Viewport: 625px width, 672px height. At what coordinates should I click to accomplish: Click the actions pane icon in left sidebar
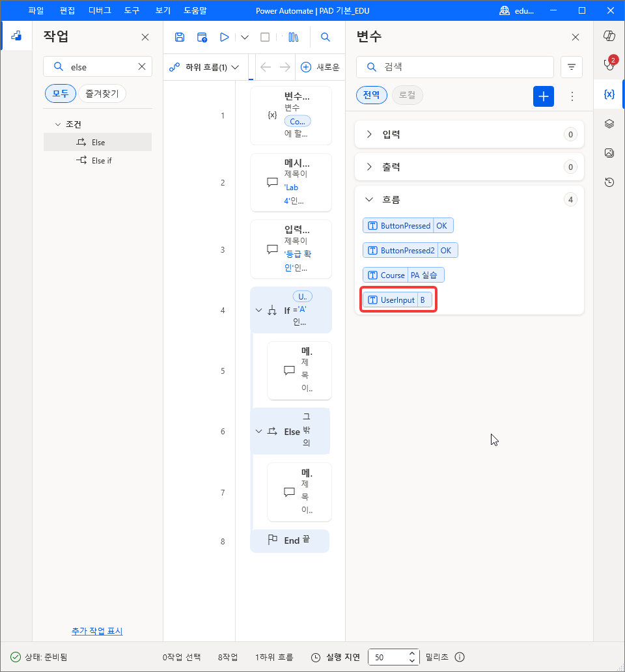point(17,36)
